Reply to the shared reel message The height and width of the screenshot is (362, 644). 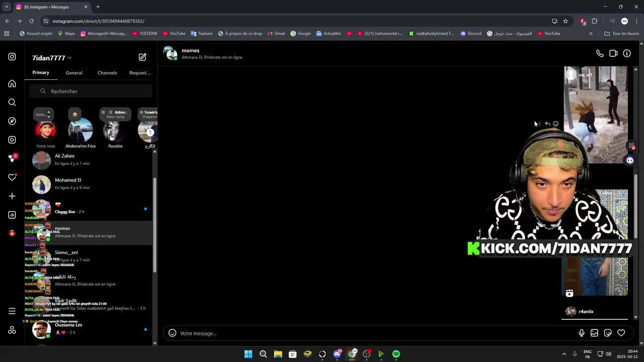click(x=547, y=124)
